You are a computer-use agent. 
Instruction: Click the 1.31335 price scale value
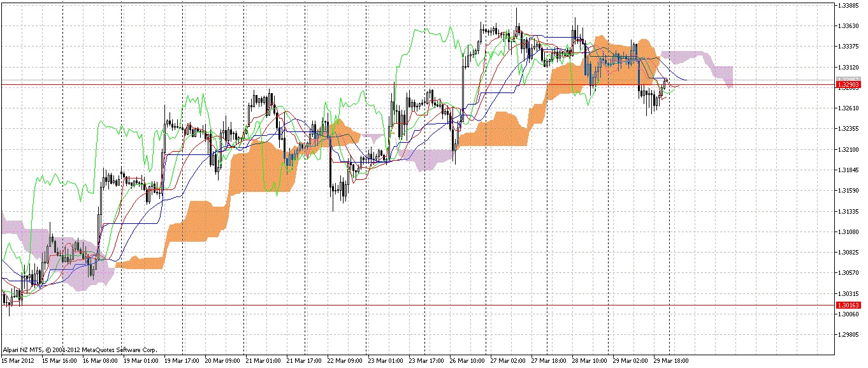click(x=848, y=211)
